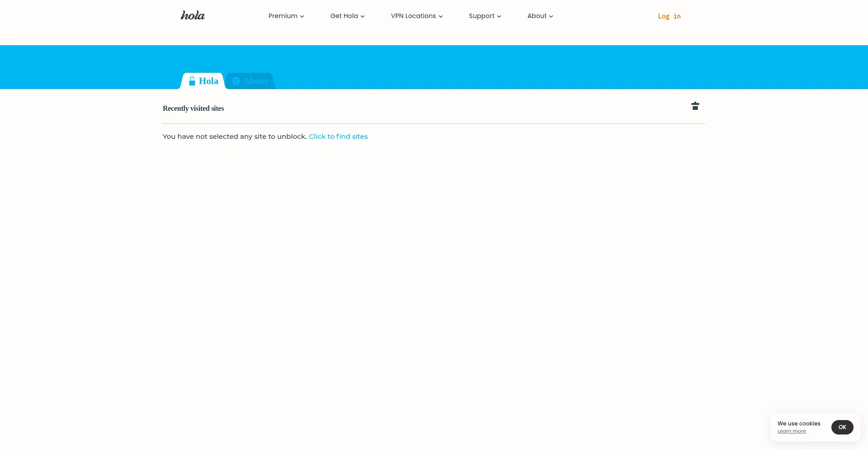Image resolution: width=868 pixels, height=449 pixels.
Task: Open the Get Hola dropdown menu
Action: tap(344, 16)
